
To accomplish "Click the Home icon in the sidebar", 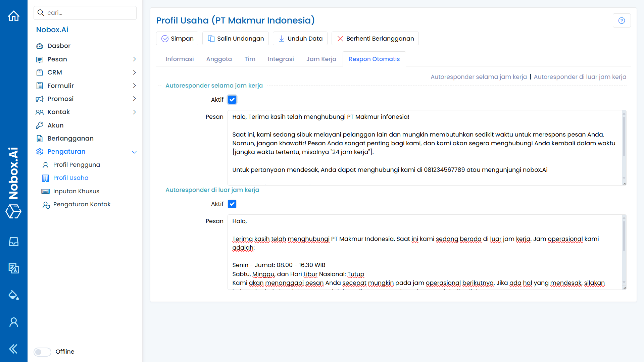I will point(13,16).
